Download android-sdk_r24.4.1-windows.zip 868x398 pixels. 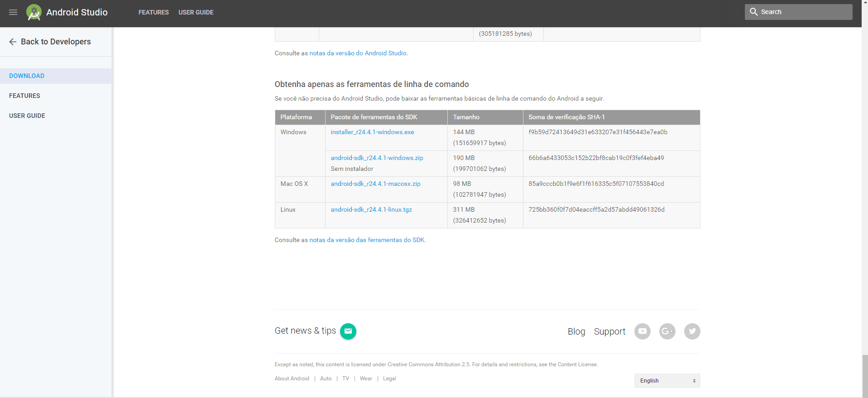click(377, 158)
